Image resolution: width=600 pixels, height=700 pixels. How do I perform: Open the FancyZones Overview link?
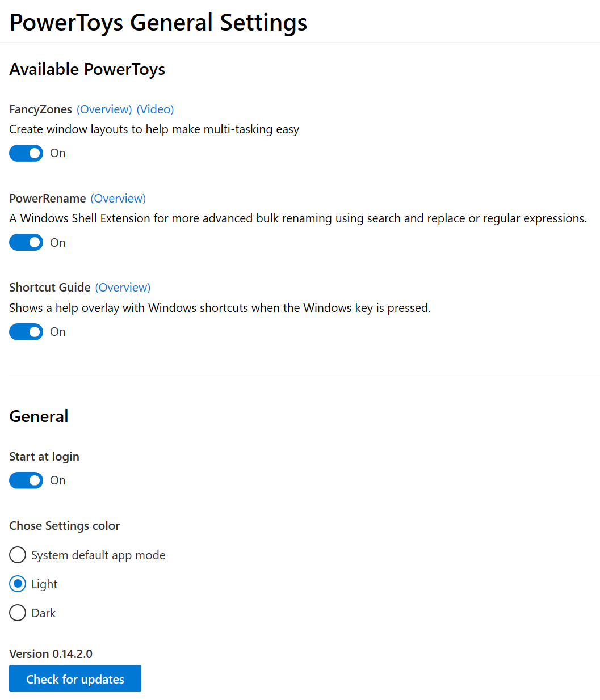coord(104,109)
